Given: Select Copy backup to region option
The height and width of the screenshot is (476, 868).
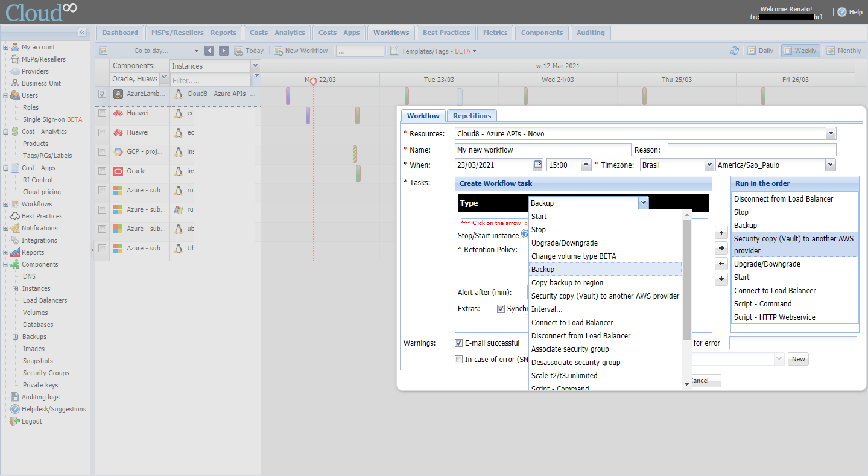Looking at the screenshot, I should [567, 283].
